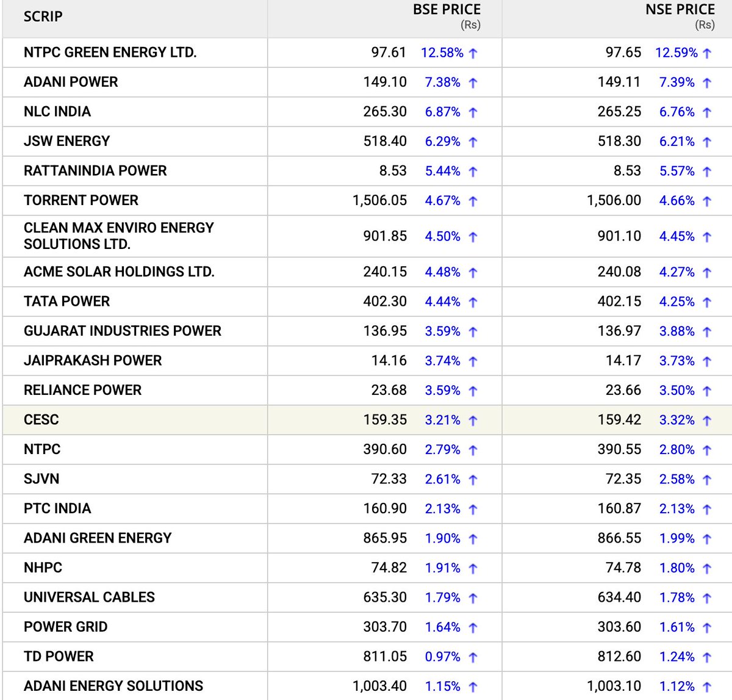Viewport: 732px width, 700px height.
Task: Open the SJVN scrip link
Action: 41,479
